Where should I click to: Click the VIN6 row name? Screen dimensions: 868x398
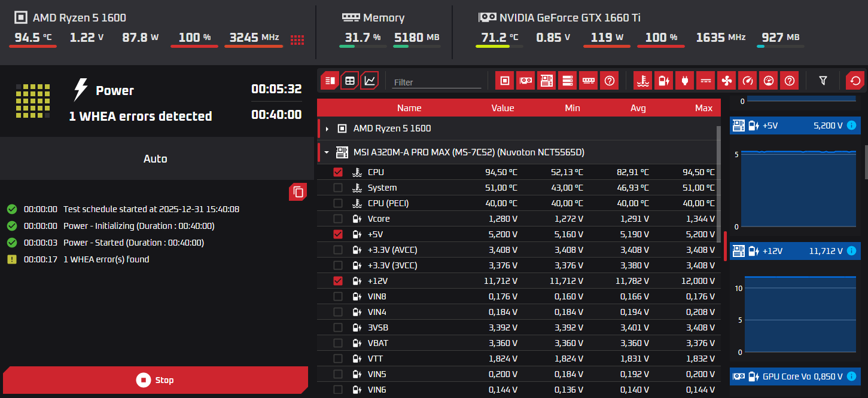[x=377, y=390]
